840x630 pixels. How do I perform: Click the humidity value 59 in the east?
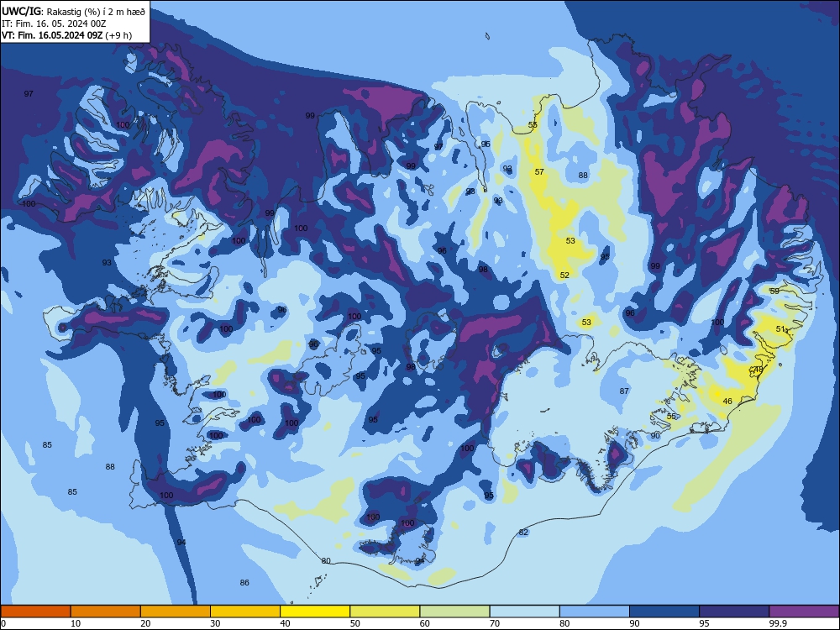(x=774, y=291)
